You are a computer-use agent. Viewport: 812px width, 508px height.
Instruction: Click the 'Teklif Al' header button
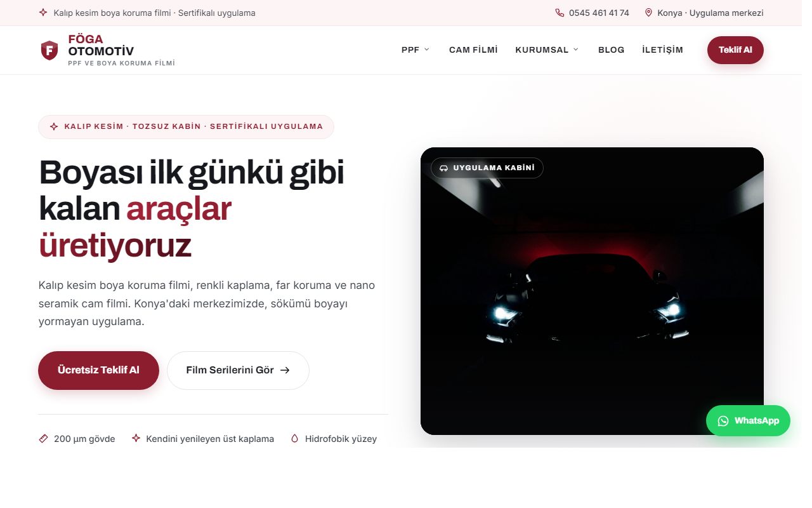735,50
